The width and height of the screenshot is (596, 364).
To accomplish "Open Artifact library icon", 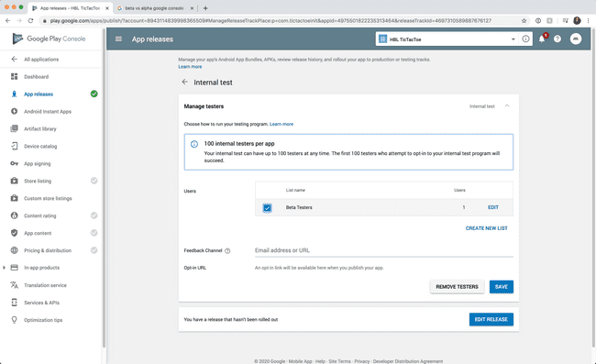I will click(14, 128).
